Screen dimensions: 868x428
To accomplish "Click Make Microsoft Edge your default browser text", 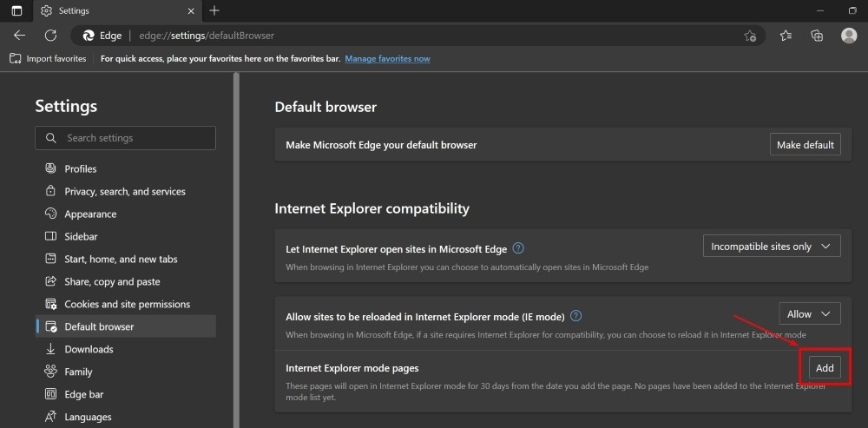I will tap(381, 144).
